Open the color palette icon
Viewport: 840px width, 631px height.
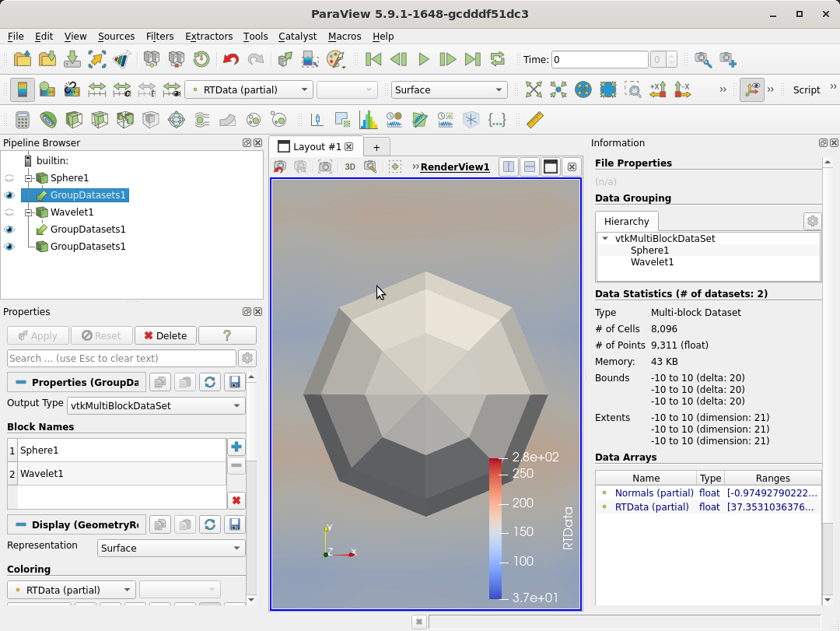point(334,59)
